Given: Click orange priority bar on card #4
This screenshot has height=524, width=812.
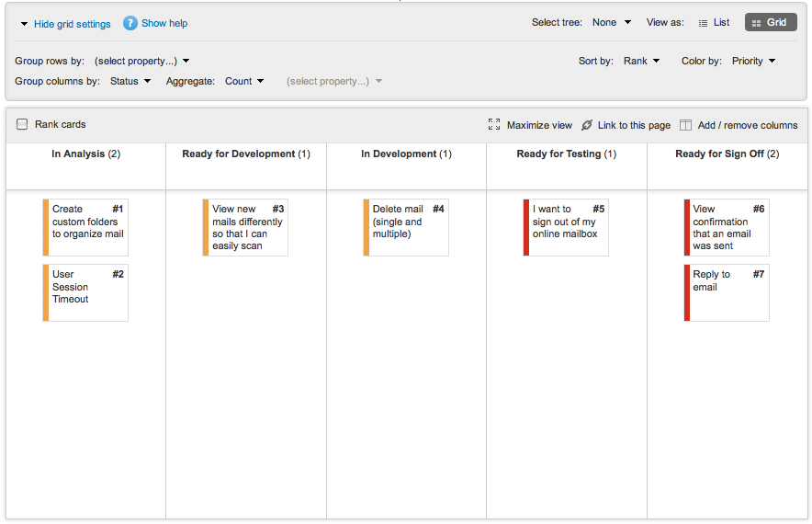Looking at the screenshot, I should point(367,227).
